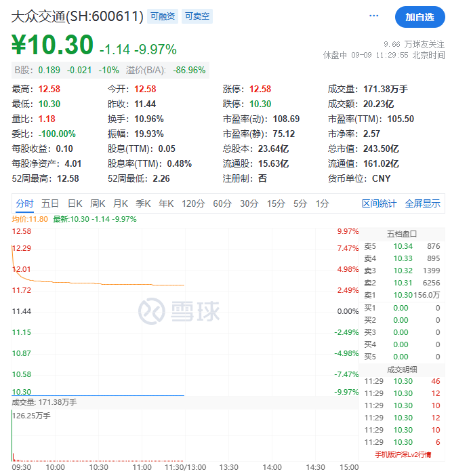Open the more options ellipsis menu
450x476 pixels.
[374, 16]
